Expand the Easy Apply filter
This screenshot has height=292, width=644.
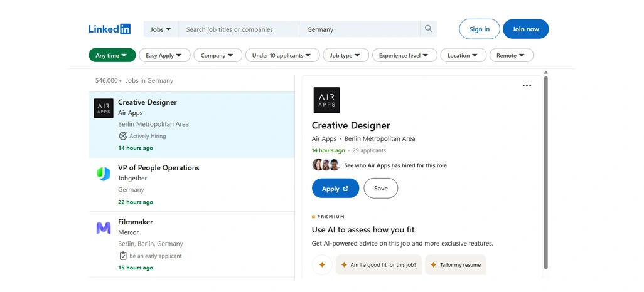[164, 55]
